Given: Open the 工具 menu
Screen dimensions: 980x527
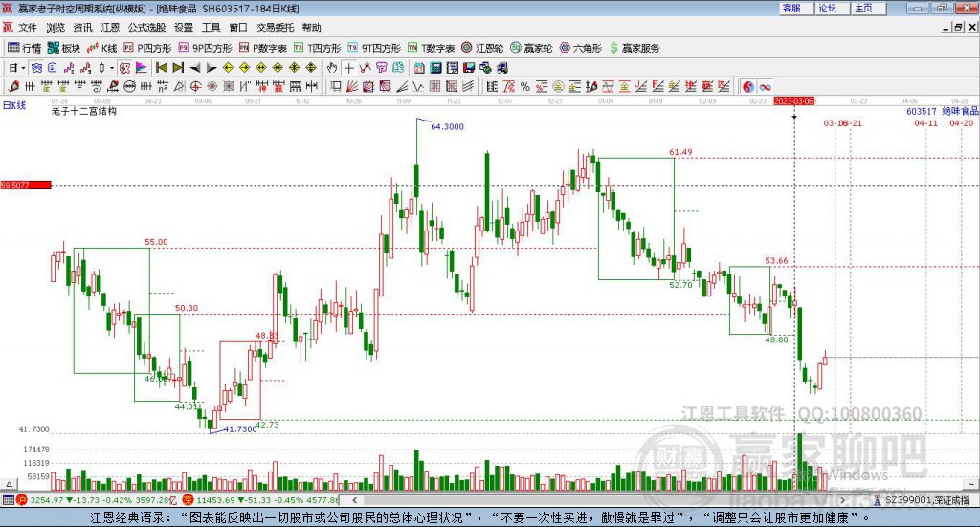Looking at the screenshot, I should 211,28.
